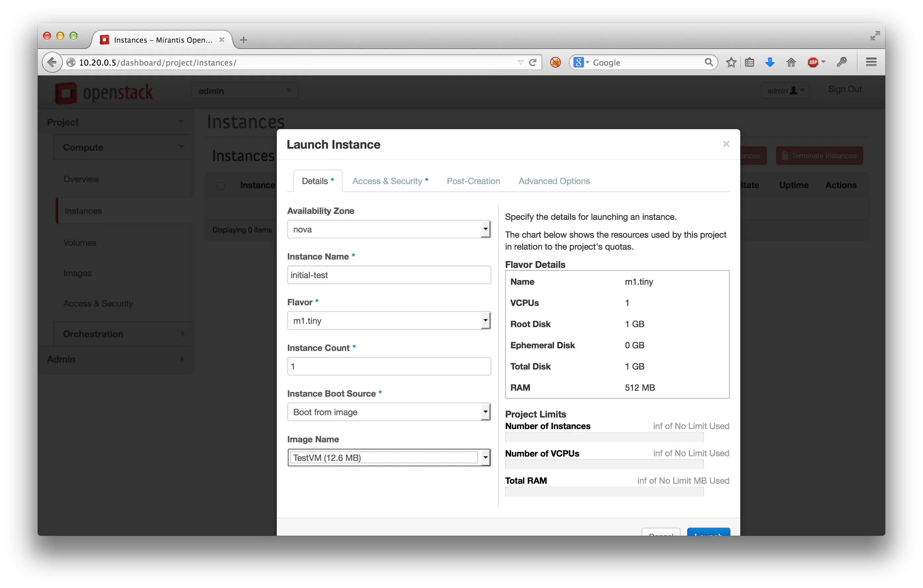Viewport: 923px width, 588px height.
Task: Open a new tab with plus icon
Action: pos(243,40)
